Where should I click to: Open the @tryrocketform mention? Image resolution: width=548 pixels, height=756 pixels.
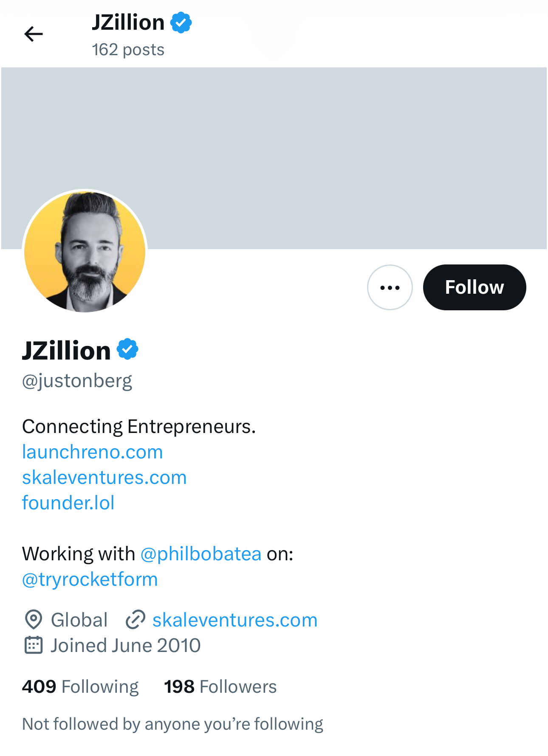[90, 579]
